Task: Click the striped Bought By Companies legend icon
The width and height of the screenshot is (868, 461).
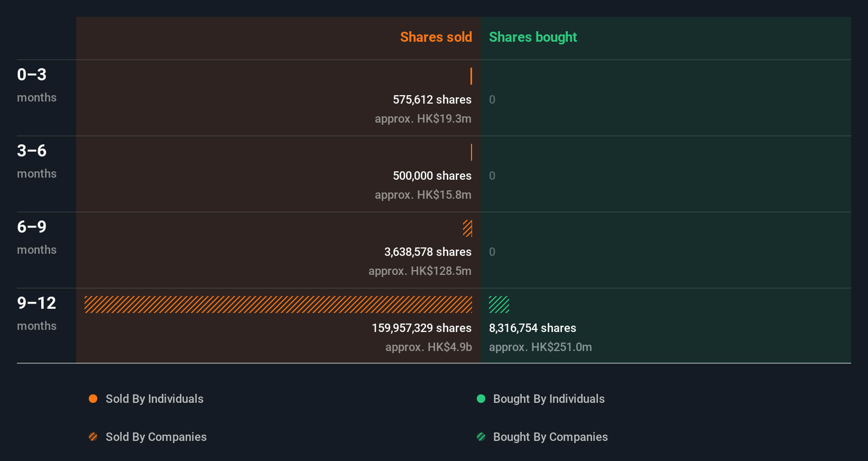Action: click(x=481, y=437)
